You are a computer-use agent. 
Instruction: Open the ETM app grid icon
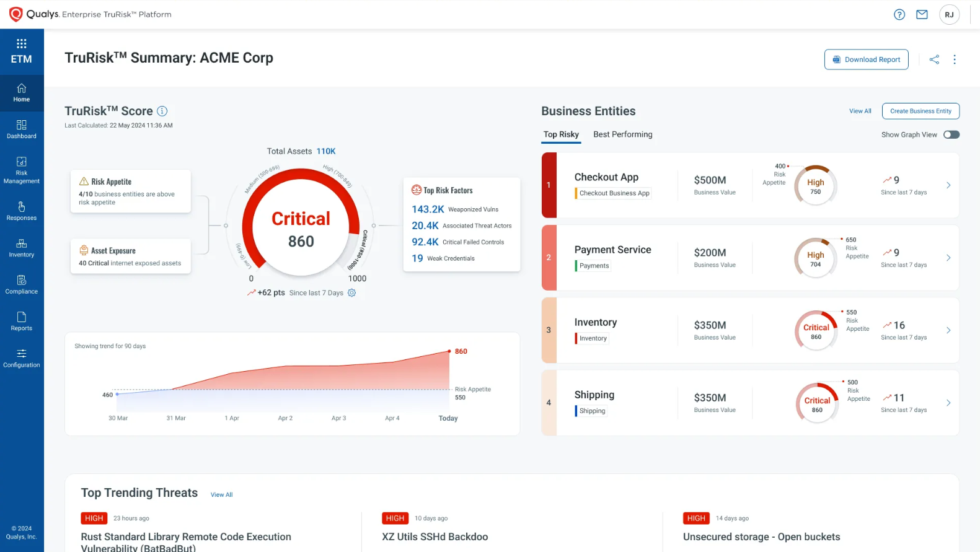22,44
